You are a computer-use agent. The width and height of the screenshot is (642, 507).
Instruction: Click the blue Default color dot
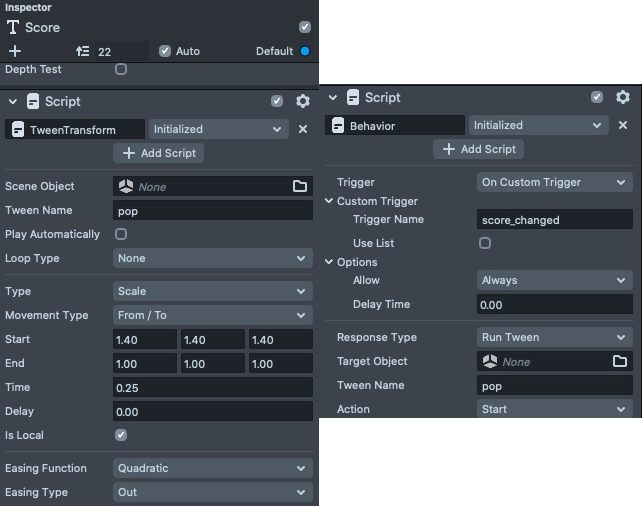pos(305,51)
